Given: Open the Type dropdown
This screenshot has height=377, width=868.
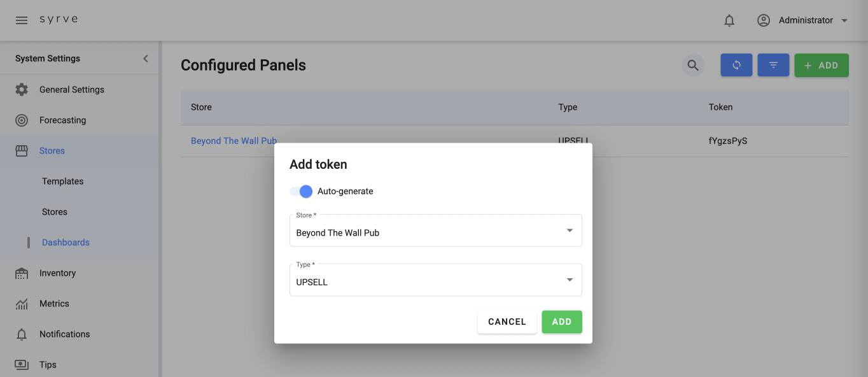Looking at the screenshot, I should pyautogui.click(x=435, y=280).
